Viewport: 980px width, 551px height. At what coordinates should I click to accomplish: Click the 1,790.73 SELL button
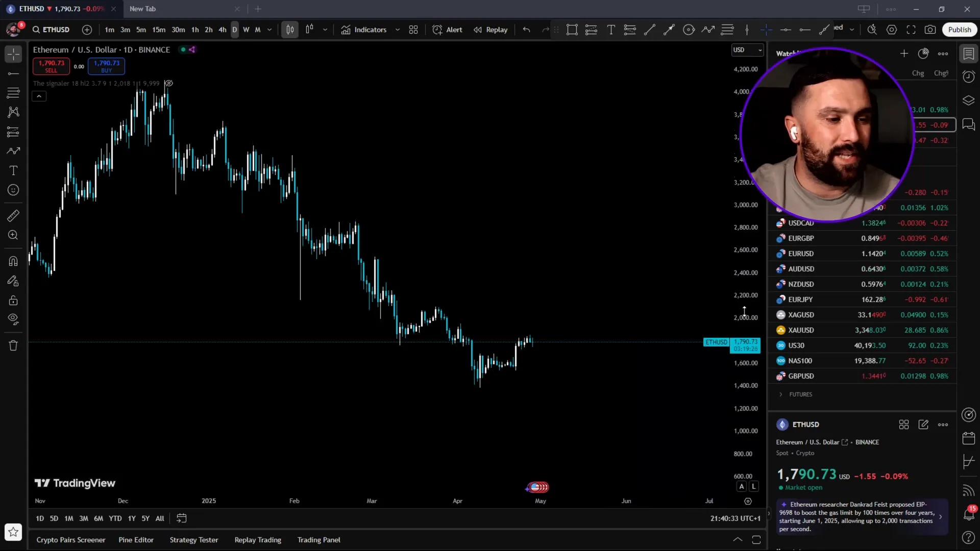[51, 66]
